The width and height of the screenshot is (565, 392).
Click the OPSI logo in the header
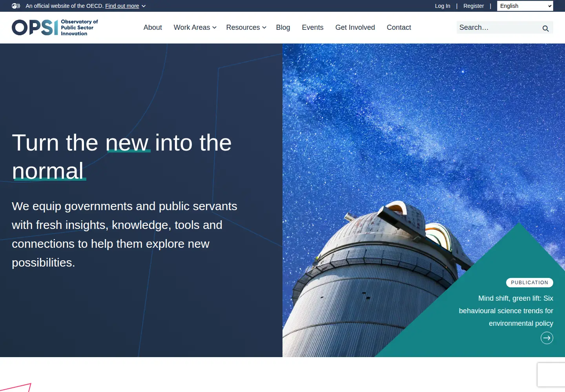pos(55,27)
